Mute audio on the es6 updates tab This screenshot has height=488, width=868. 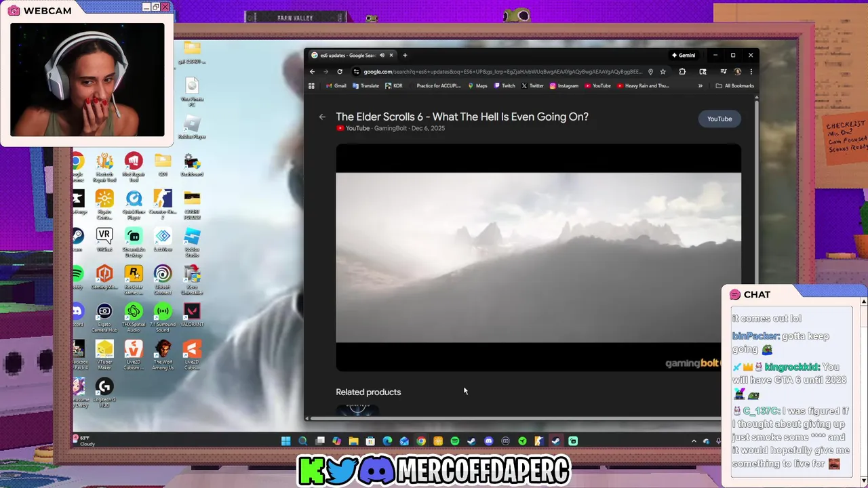point(382,56)
